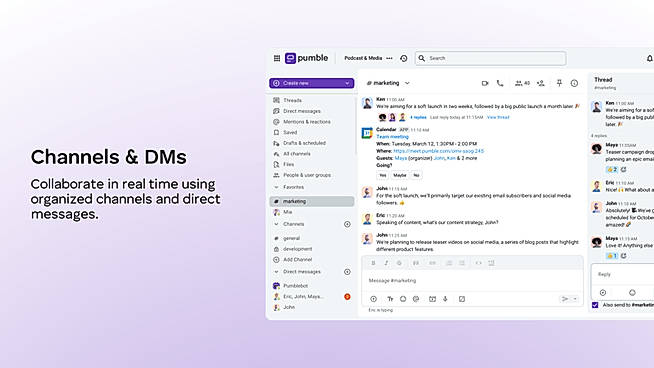This screenshot has height=368, width=654.
Task: Collapse the Channels section
Action: coord(276,224)
